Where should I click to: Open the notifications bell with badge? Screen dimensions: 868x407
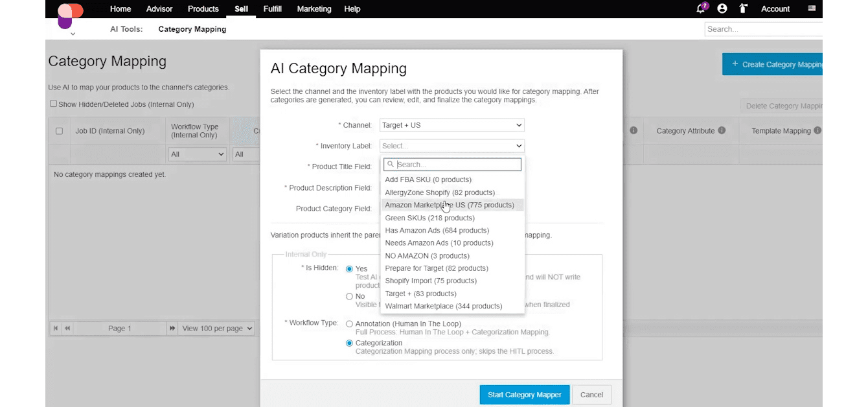coord(700,8)
